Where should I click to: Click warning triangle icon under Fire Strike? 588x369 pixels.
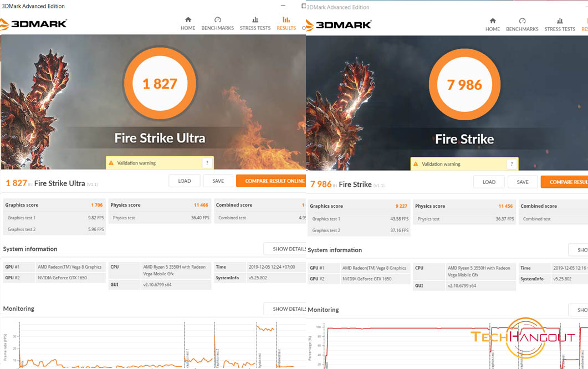pos(416,164)
